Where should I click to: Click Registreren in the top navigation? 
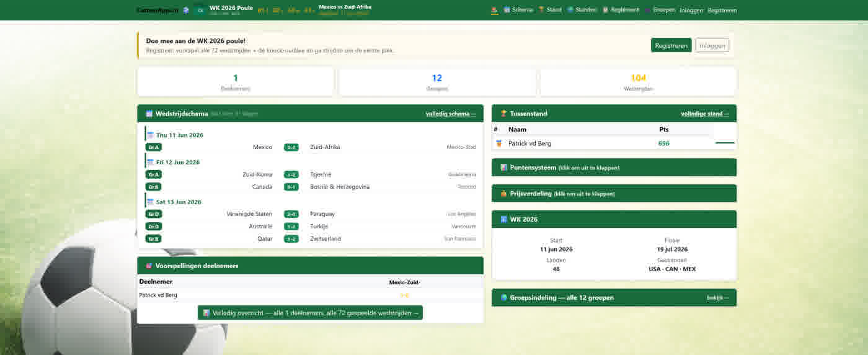[722, 11]
